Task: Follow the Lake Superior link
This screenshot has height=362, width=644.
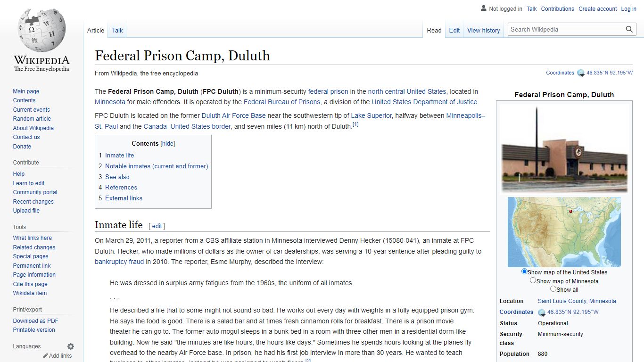Action: 372,115
